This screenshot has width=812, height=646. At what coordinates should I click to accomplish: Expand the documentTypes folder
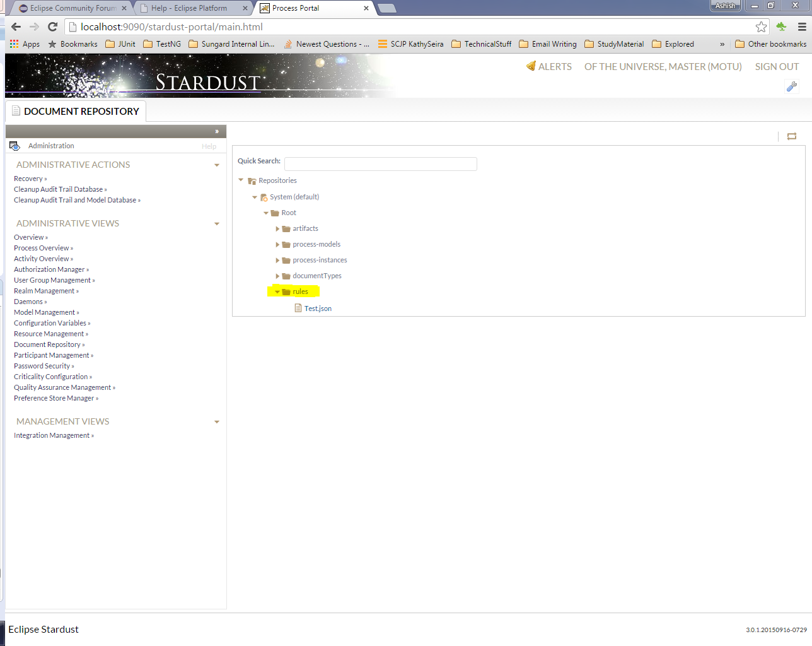(x=277, y=276)
